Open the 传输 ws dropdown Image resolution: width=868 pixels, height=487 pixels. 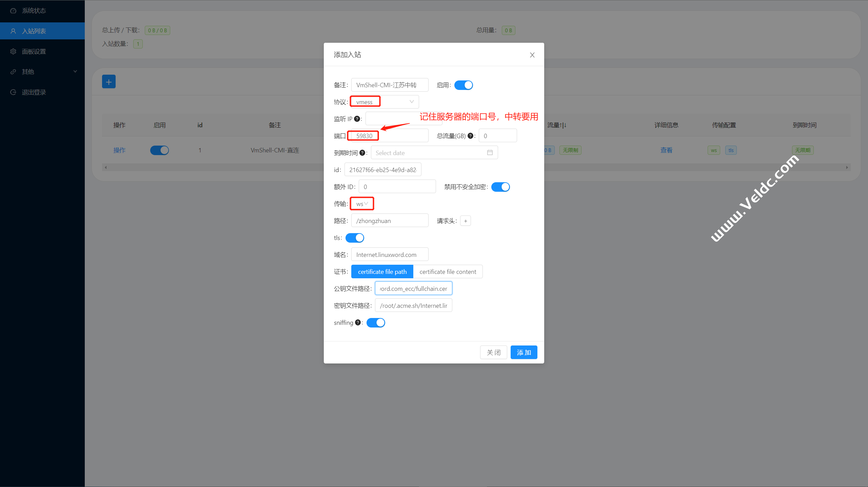pos(362,204)
